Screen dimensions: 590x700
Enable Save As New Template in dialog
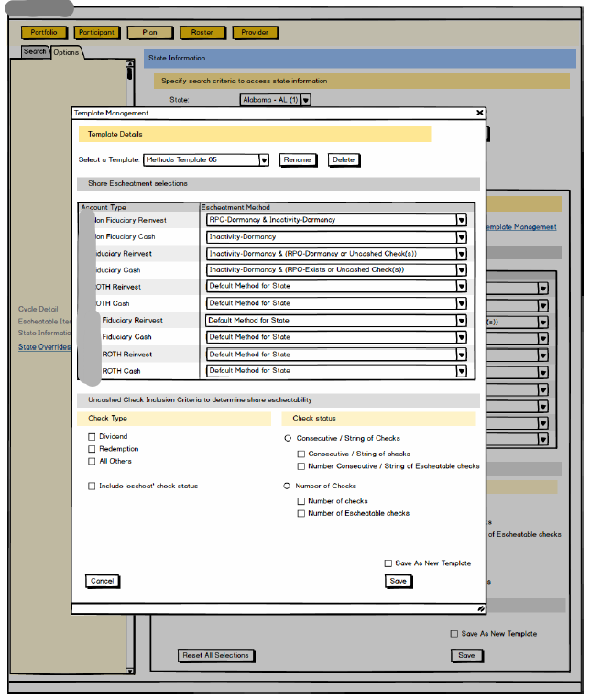(x=388, y=563)
